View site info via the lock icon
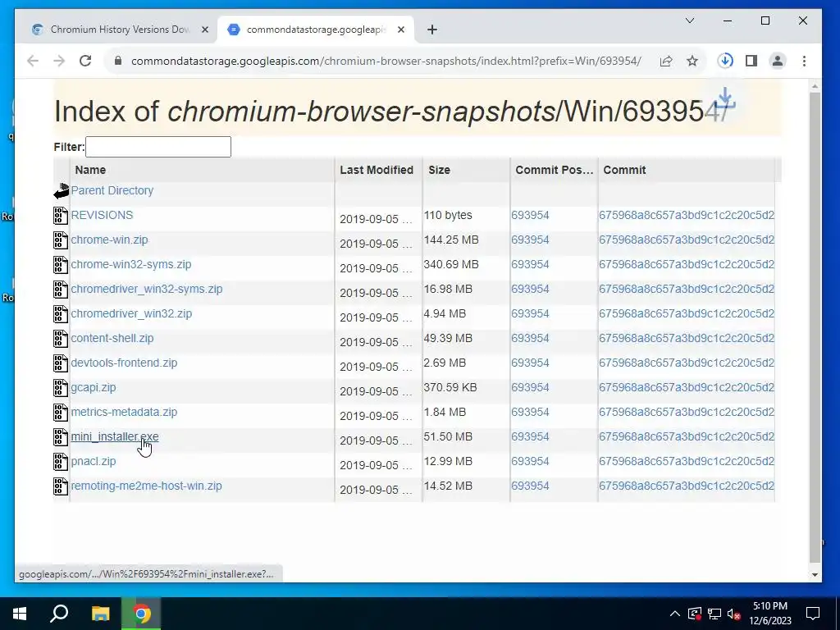The width and height of the screenshot is (840, 630). point(118,61)
